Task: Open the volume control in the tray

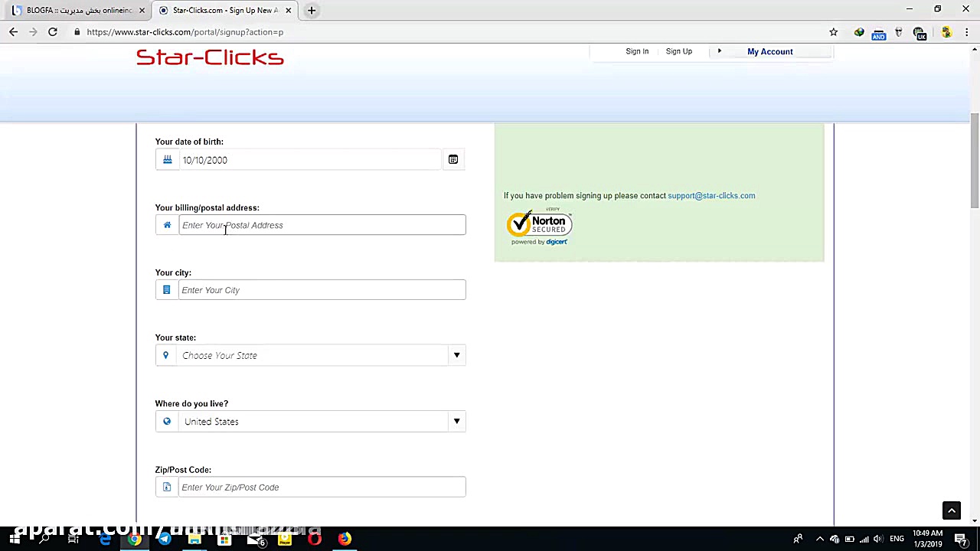Action: 878,539
